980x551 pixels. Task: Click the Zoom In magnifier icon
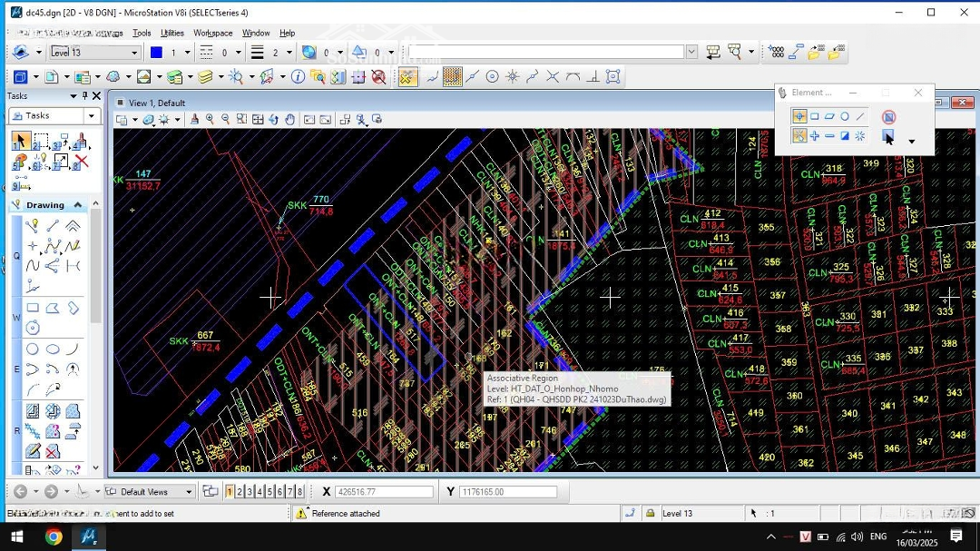tap(210, 120)
